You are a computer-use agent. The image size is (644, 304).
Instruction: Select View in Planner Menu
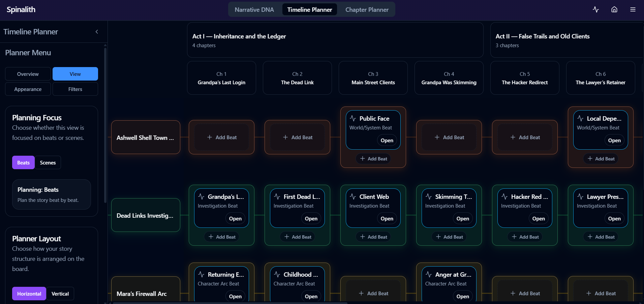[75, 74]
